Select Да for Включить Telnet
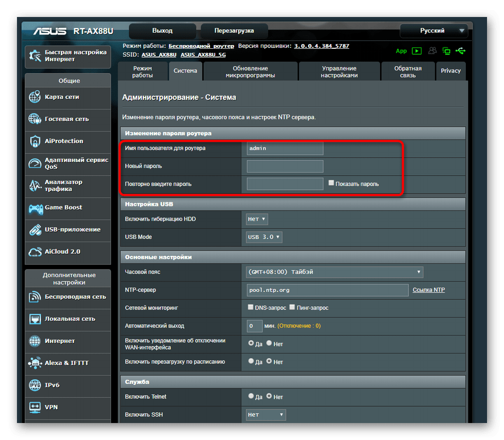Screen dimensions: 504x440 251,396
